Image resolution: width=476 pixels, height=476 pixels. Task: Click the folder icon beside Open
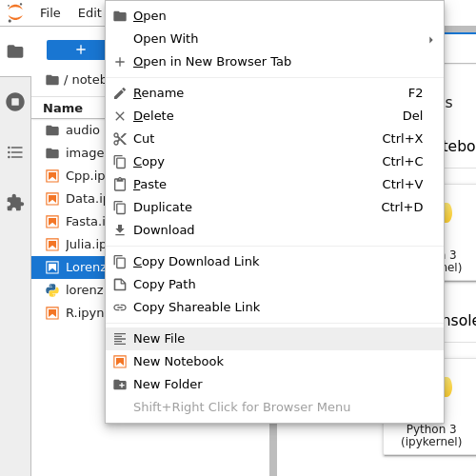pos(120,16)
